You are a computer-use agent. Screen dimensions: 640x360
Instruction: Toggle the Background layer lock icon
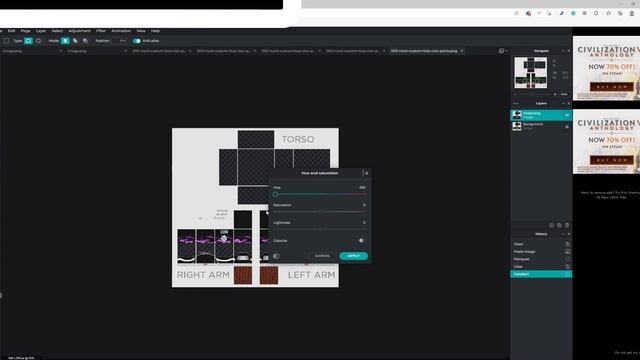click(x=567, y=127)
